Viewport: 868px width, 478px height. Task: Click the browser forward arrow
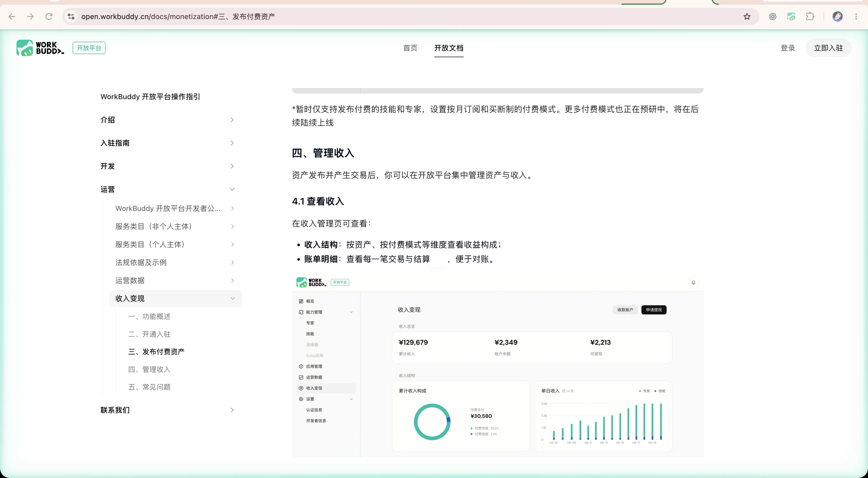(x=30, y=16)
